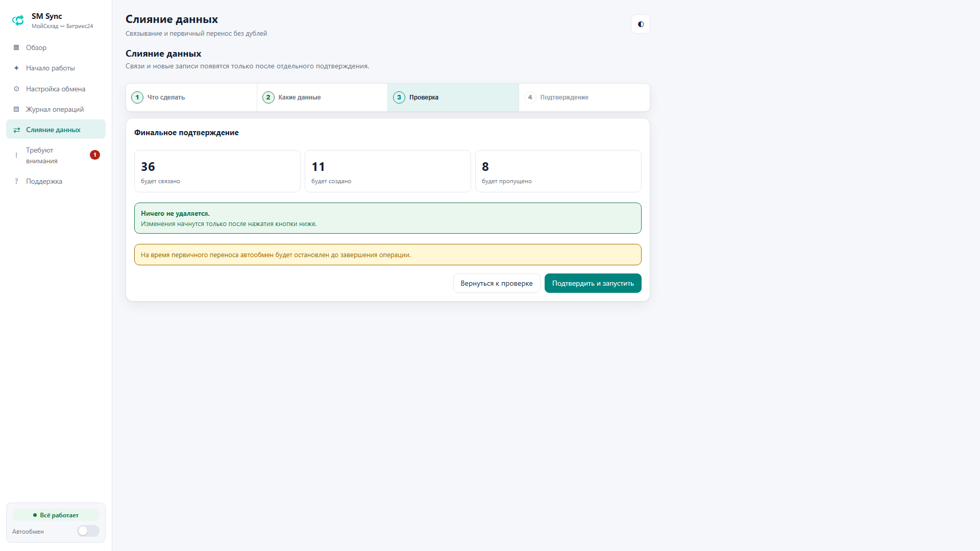
Task: Click the Обзор grid icon in sidebar
Action: (16, 47)
